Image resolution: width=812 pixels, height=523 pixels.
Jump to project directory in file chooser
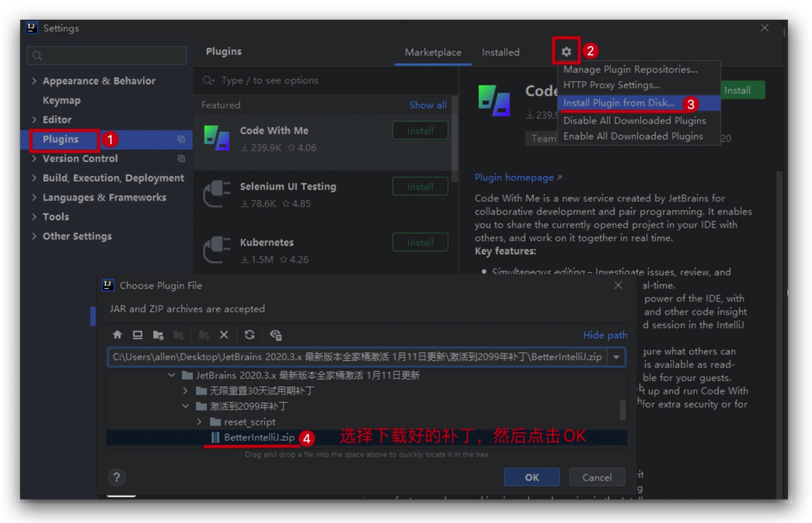158,335
